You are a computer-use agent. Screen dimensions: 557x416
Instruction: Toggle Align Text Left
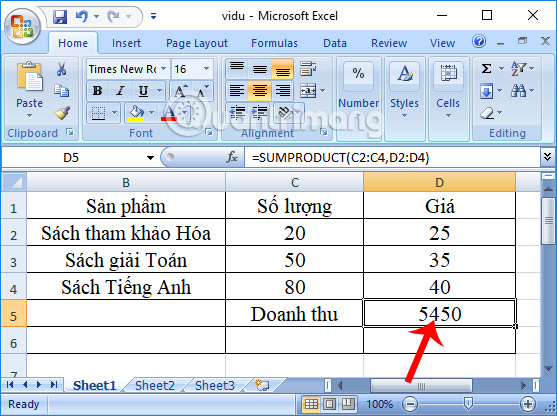237,91
